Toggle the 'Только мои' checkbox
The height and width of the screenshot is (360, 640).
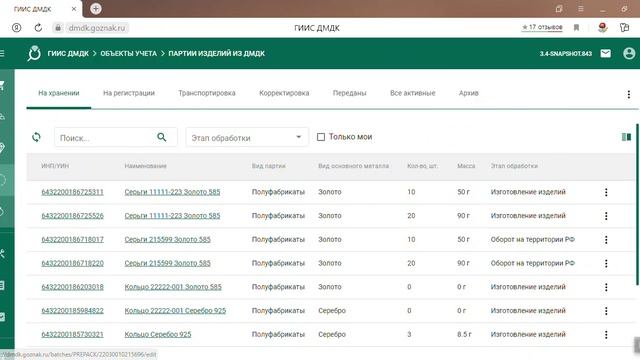pos(321,137)
